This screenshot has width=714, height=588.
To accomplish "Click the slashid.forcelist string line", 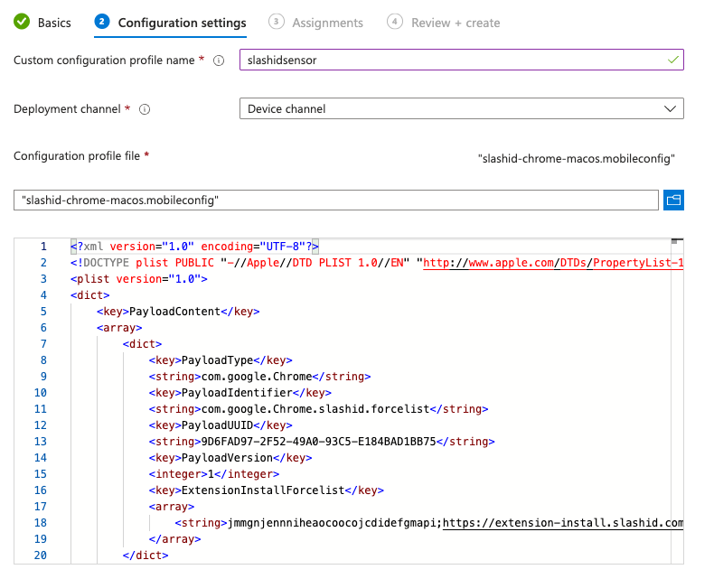I will 318,409.
